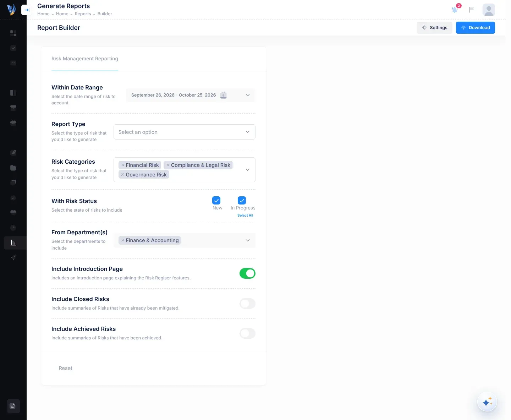Click the clock icon in the sidebar
Viewport: 511px width, 420px height.
tap(13, 228)
